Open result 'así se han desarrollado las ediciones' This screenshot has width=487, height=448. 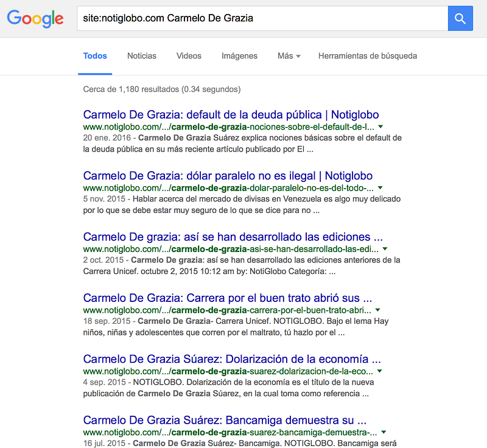233,237
